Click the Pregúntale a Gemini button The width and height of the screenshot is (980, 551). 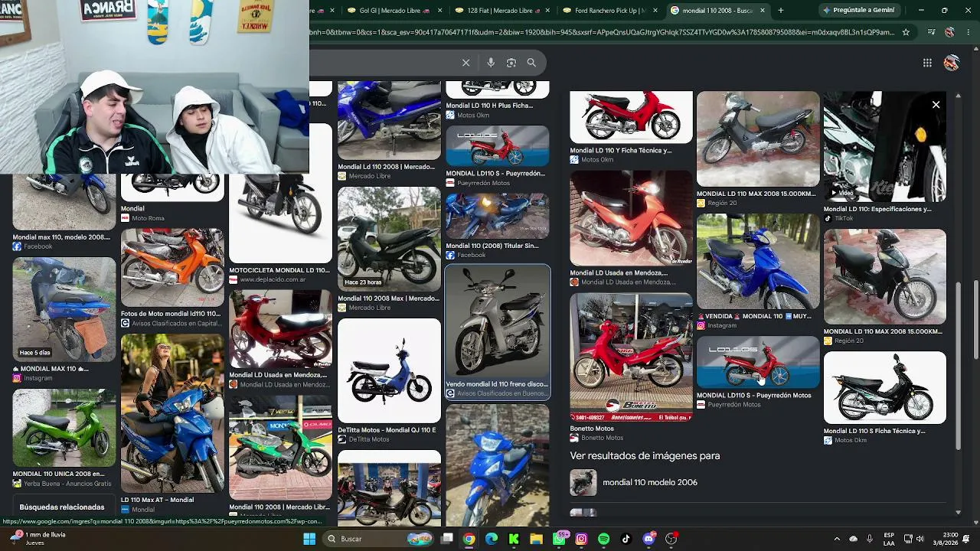pos(859,11)
